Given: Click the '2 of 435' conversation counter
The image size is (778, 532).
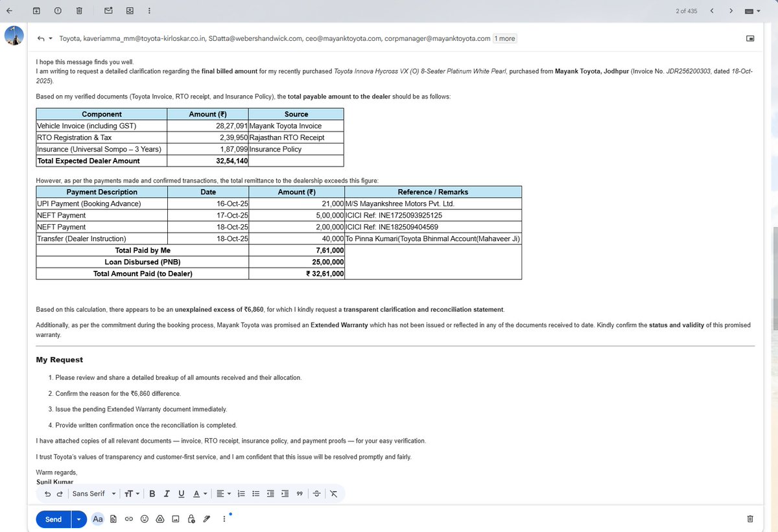Looking at the screenshot, I should pos(686,11).
